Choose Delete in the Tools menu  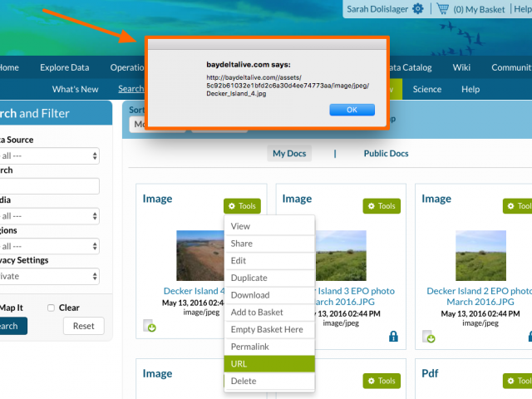coord(269,381)
